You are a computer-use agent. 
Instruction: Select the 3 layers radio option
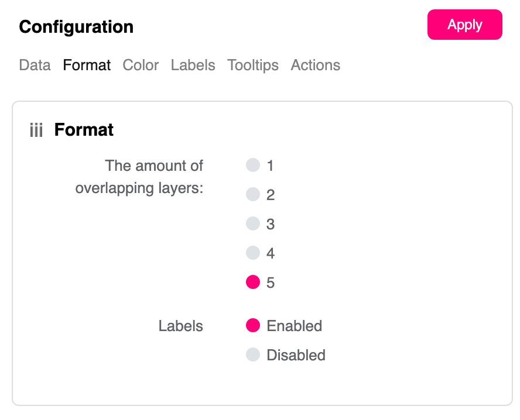click(x=253, y=224)
